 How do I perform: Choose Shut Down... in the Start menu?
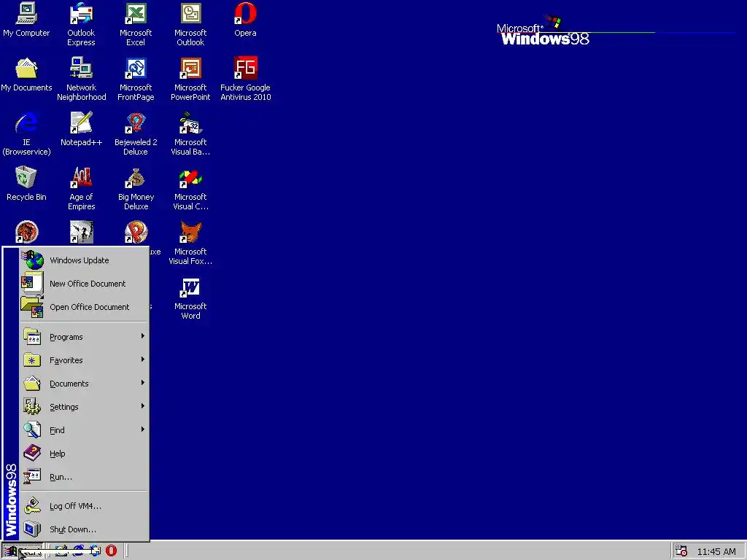coord(84,529)
